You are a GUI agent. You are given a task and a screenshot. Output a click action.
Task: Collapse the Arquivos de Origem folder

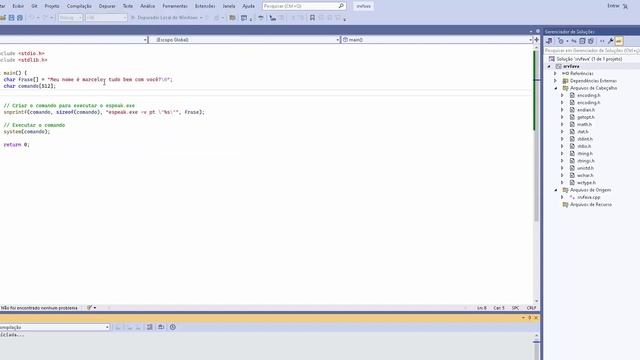pos(556,190)
